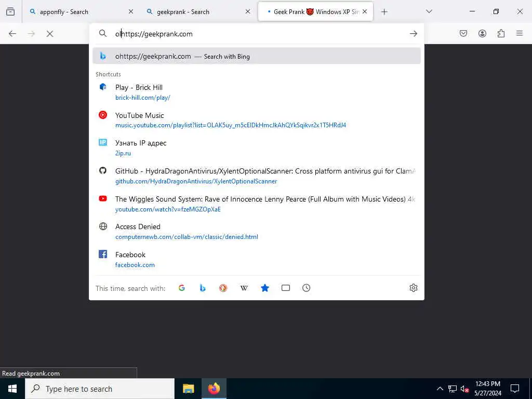The image size is (532, 399).
Task: Open Play - Brick Hill shortcut
Action: click(257, 92)
